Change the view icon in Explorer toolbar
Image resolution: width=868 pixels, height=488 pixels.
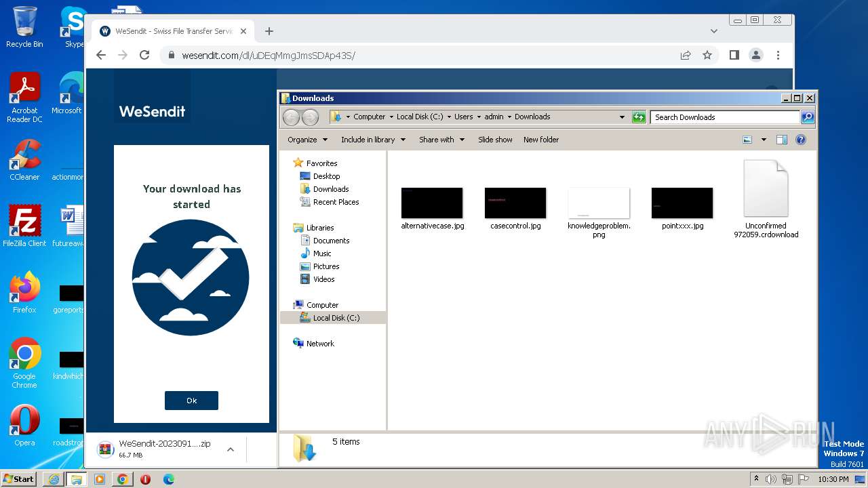coord(747,140)
